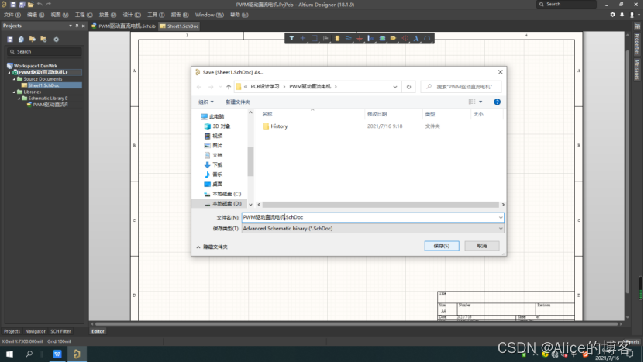Click the undo arrow in title bar
The width and height of the screenshot is (644, 363).
click(x=40, y=4)
